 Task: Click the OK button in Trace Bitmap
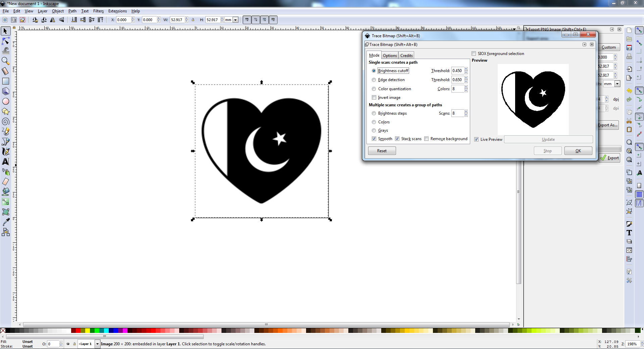[x=578, y=151]
